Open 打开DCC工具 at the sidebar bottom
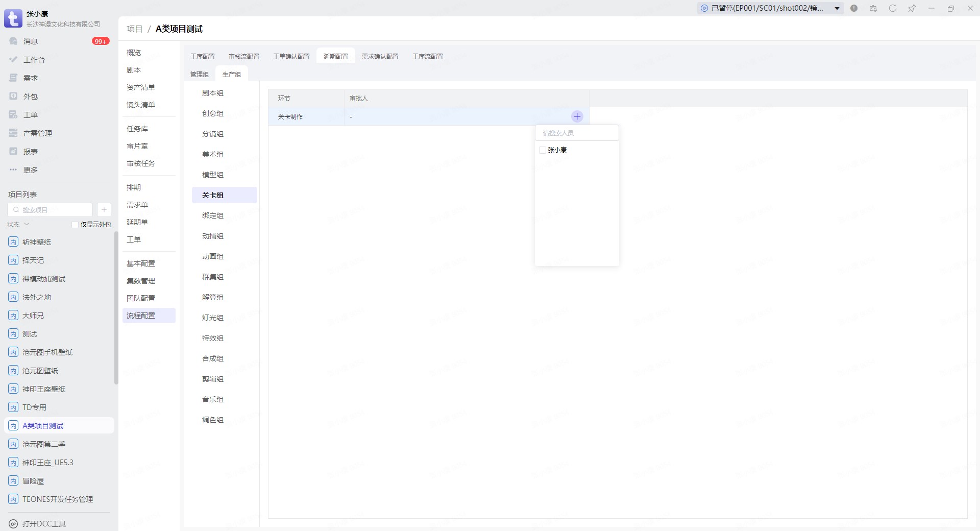 coord(44,523)
